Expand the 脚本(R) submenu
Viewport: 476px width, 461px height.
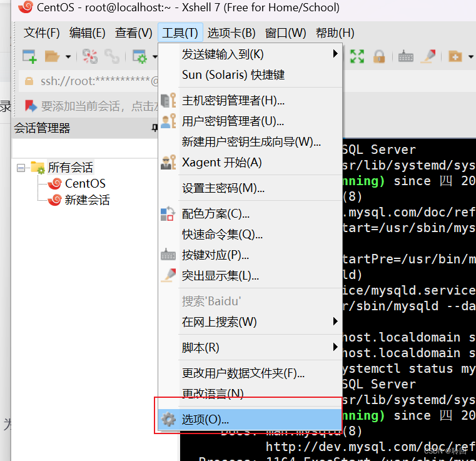250,347
